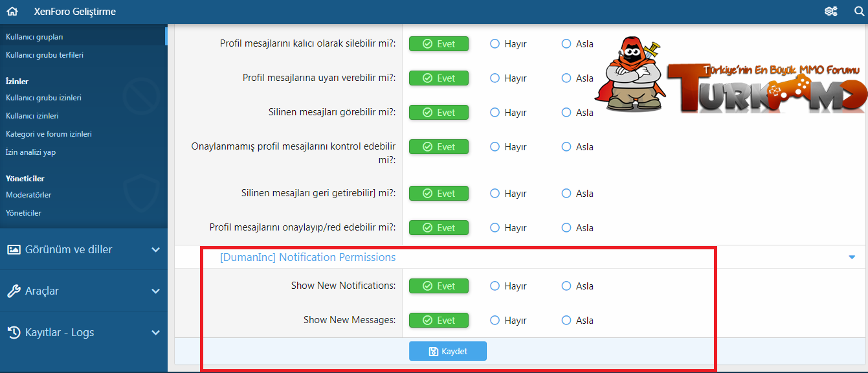Select Hayır for Show New Notifications
The width and height of the screenshot is (868, 373).
pos(508,286)
